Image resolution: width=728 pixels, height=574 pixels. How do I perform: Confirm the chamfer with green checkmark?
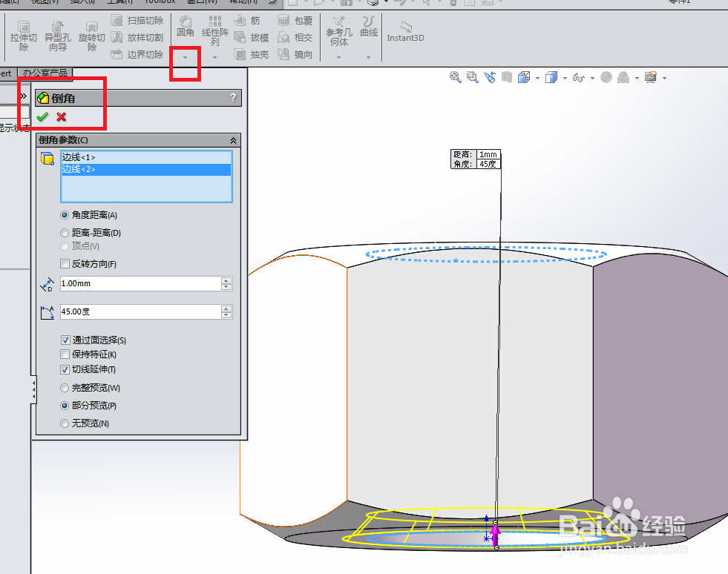click(42, 117)
